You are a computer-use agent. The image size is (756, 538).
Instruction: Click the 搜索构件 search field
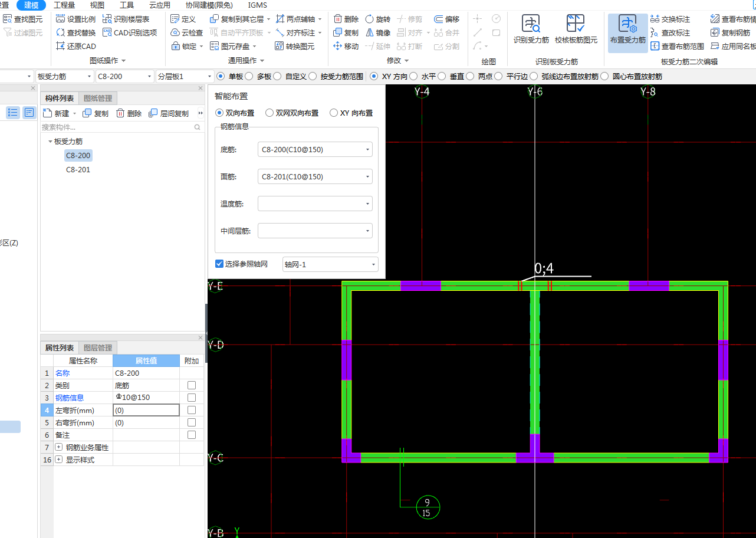click(x=121, y=127)
